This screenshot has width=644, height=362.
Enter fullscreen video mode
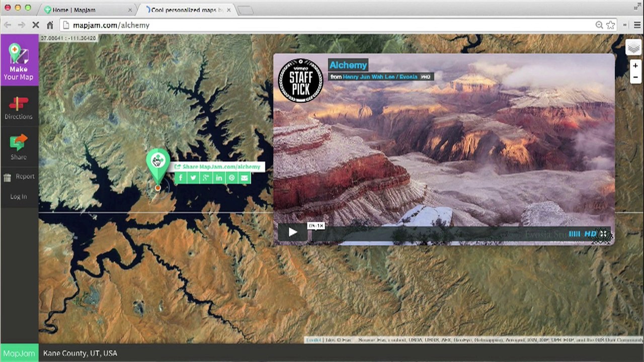603,234
